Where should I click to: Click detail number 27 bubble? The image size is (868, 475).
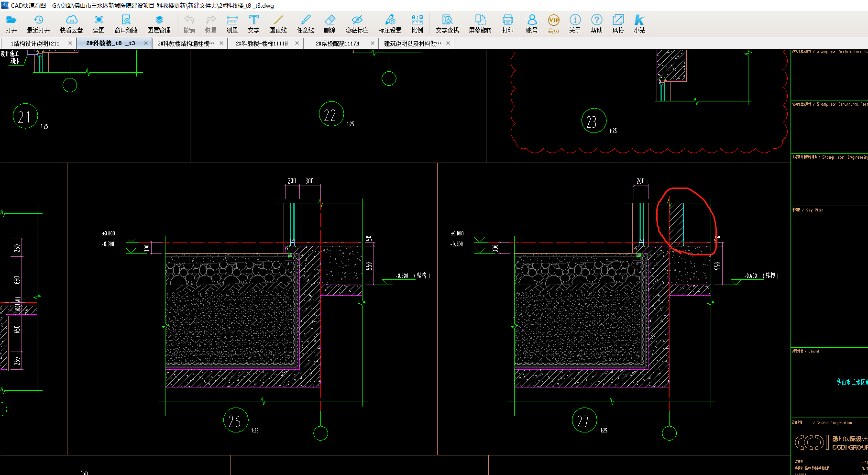(584, 420)
